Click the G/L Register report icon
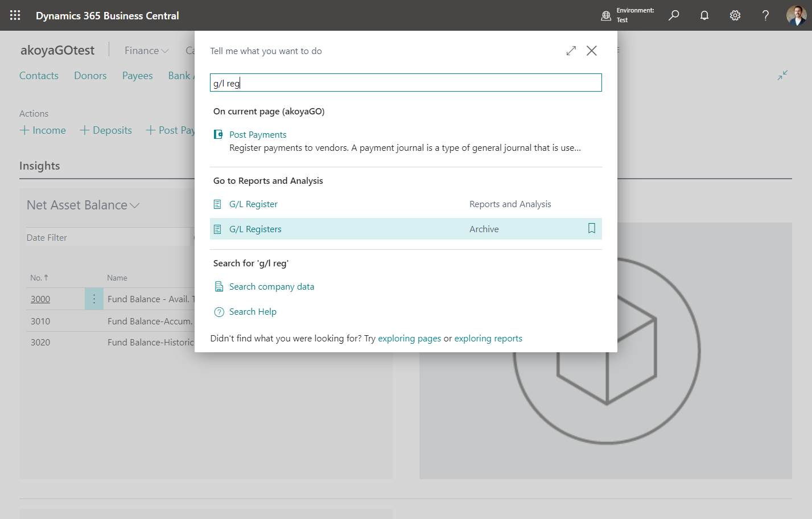Screen dimensions: 812x519 point(217,204)
